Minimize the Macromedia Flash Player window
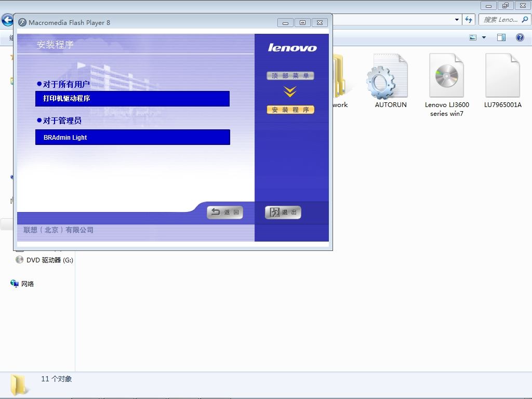 pyautogui.click(x=285, y=23)
